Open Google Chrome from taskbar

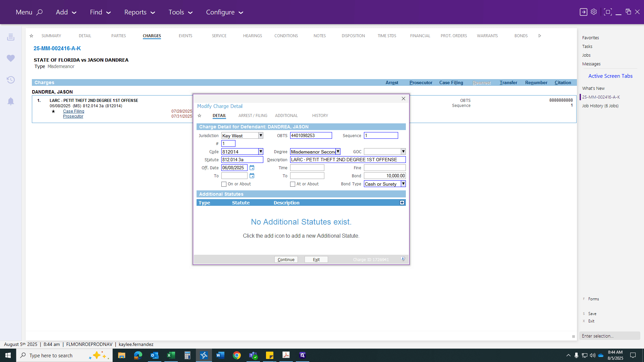tap(237, 355)
